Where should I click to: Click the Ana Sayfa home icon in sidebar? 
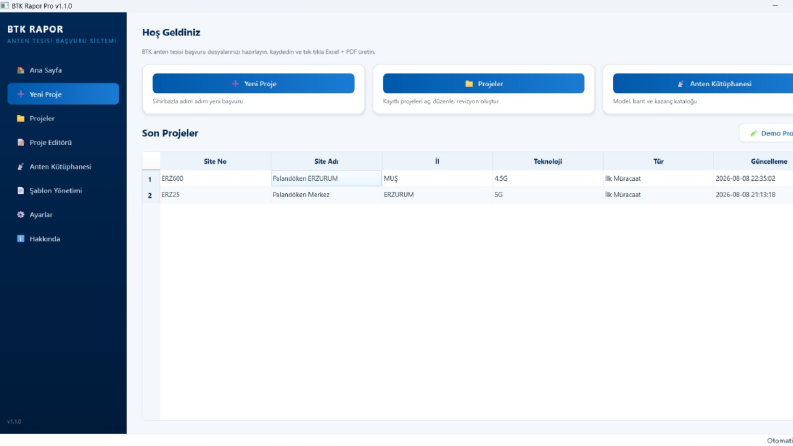(x=20, y=70)
